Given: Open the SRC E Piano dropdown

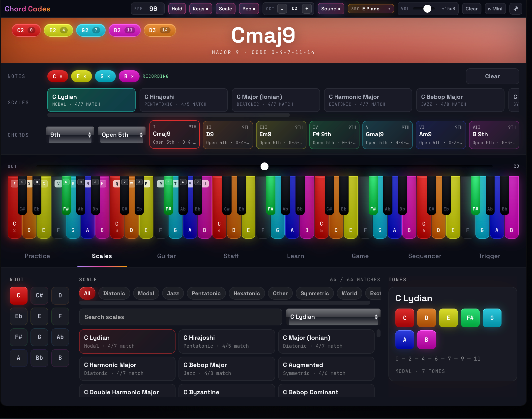Looking at the screenshot, I should tap(371, 9).
